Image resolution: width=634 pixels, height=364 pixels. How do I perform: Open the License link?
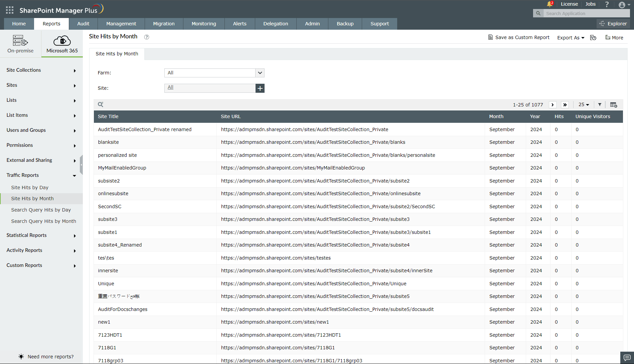coord(569,4)
